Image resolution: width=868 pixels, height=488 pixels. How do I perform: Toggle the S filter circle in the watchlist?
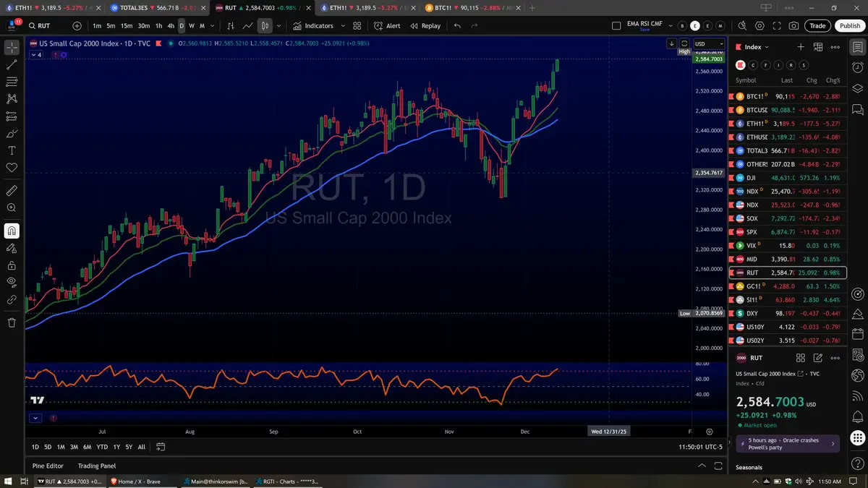[x=804, y=65]
